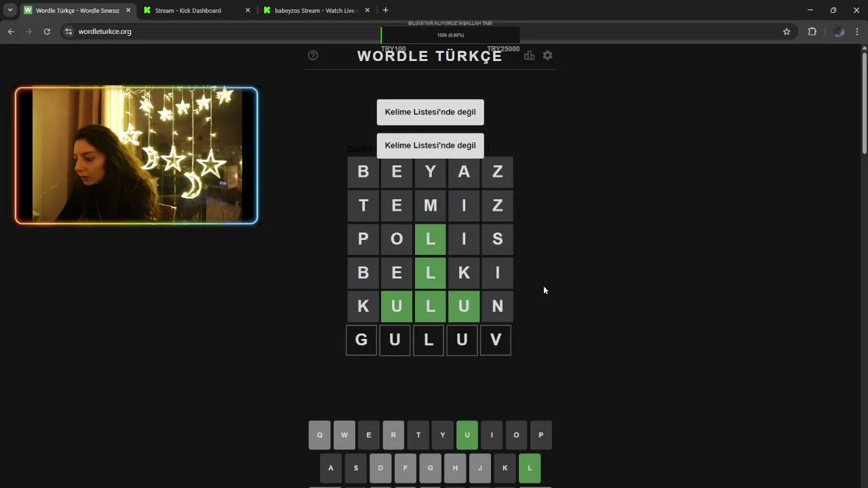Click the I key on keyboard
The height and width of the screenshot is (488, 868).
click(492, 435)
